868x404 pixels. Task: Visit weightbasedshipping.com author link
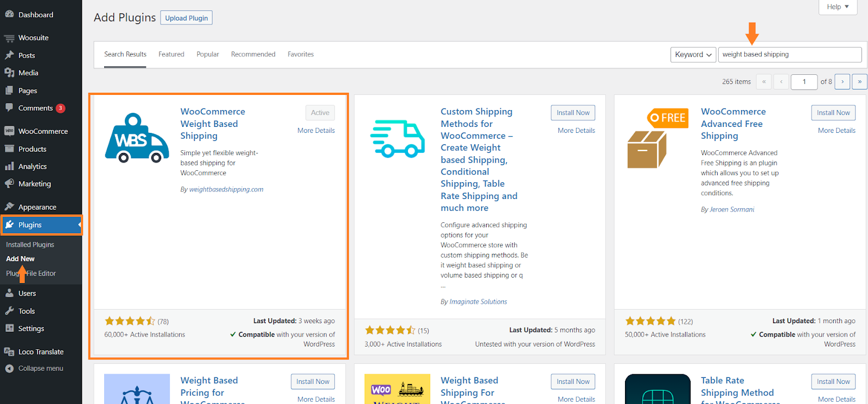(x=226, y=189)
